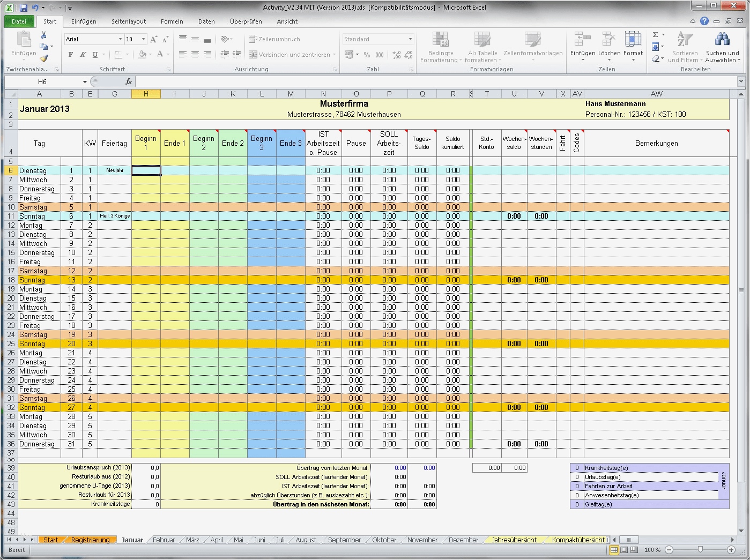Screen dimensions: 750x560
Task: Apply percent format with the Prozent icon
Action: pyautogui.click(x=367, y=55)
